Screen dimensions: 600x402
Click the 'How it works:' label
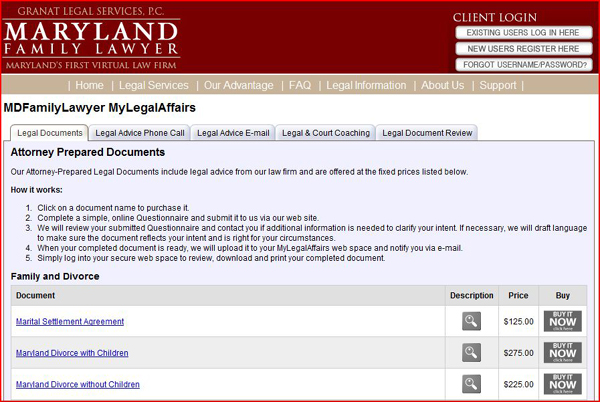click(36, 190)
